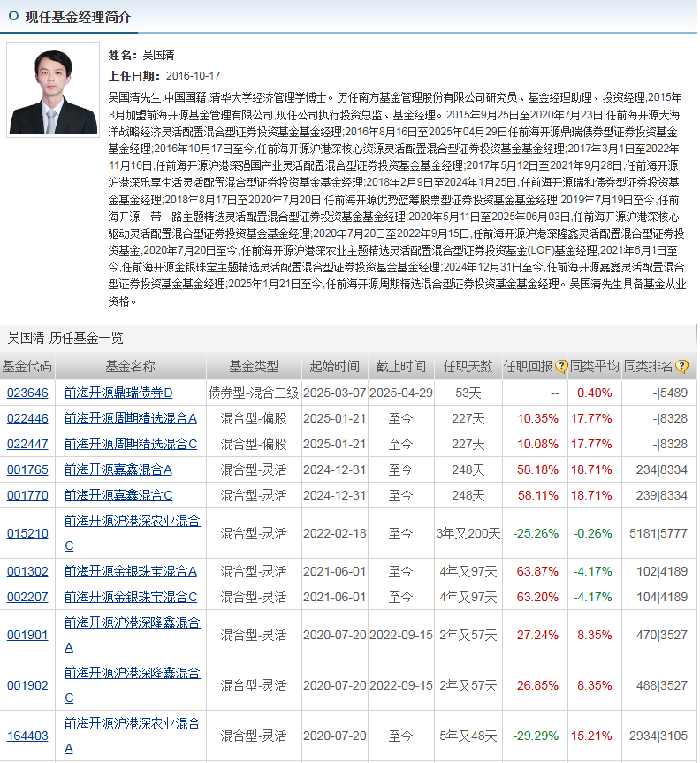Click the 基金类型 column header
The image size is (700, 763).
pyautogui.click(x=254, y=366)
